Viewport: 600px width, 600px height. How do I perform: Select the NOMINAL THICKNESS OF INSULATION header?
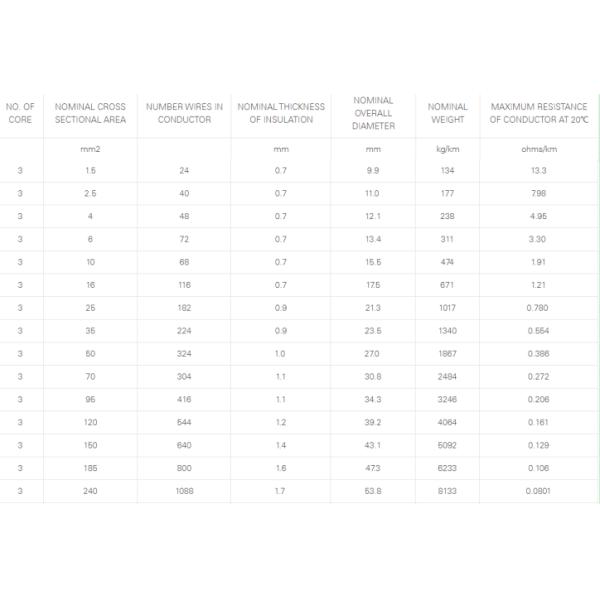click(x=281, y=113)
